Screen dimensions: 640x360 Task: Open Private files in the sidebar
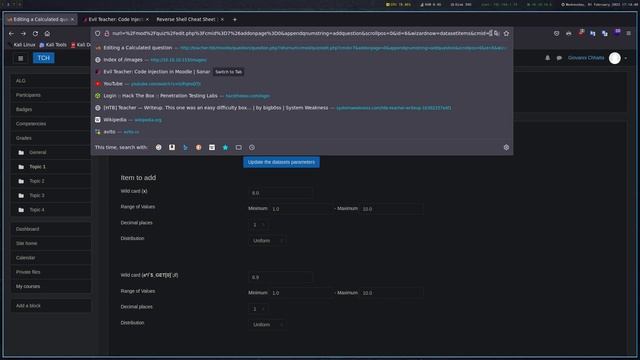[x=51, y=272]
